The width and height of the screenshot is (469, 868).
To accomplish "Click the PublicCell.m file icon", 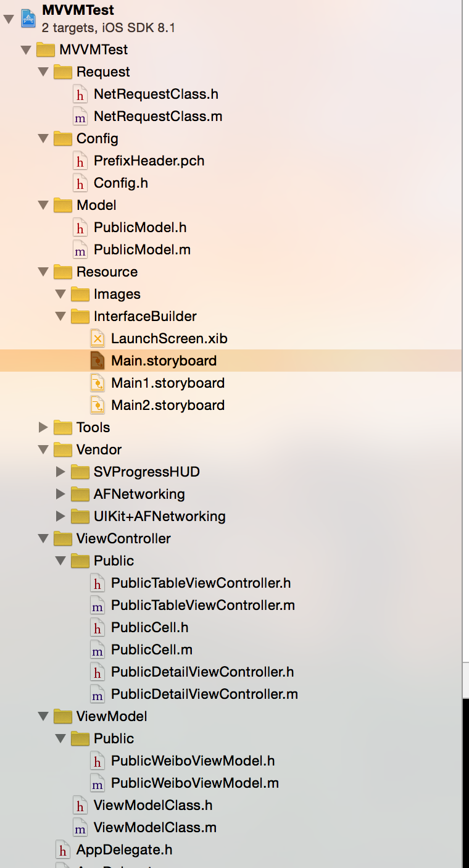I will click(98, 649).
